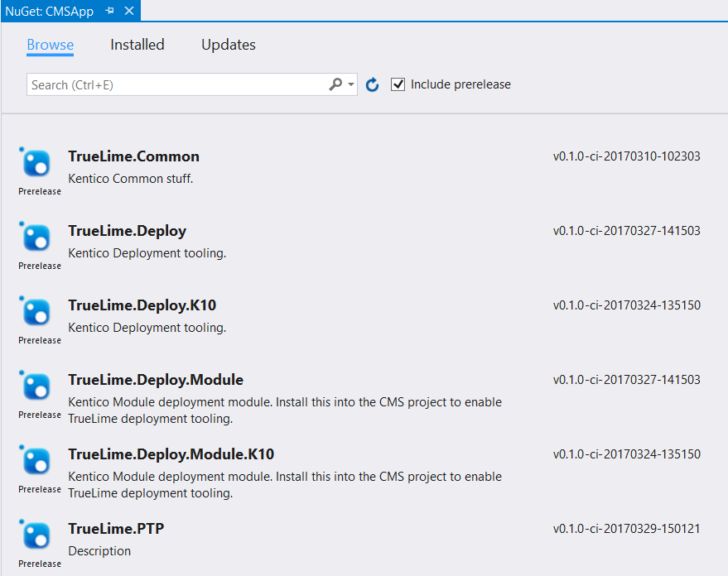
Task: Select the TrueLime.Deploy.Module package name
Action: pos(156,380)
